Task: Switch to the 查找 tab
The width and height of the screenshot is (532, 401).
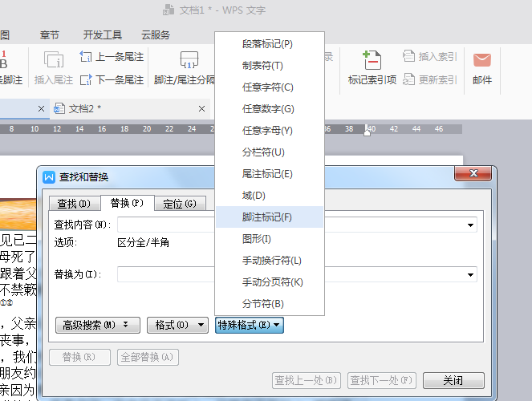Action: coord(75,204)
